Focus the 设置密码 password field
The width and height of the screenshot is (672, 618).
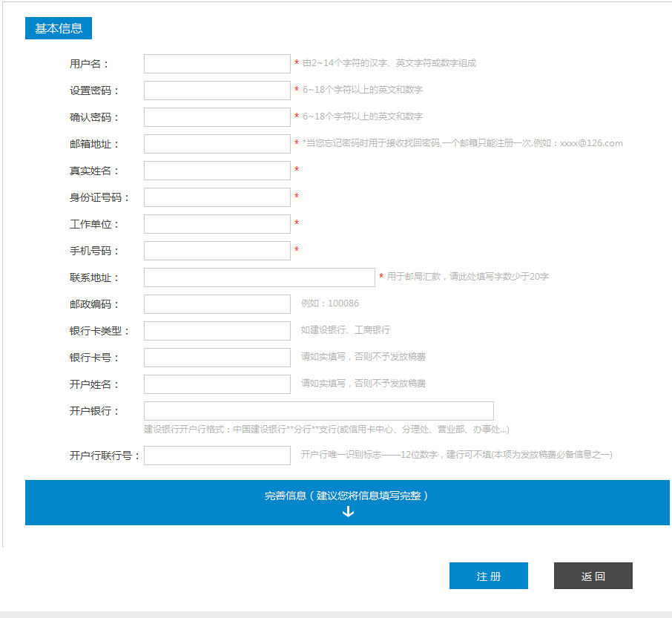(x=217, y=91)
